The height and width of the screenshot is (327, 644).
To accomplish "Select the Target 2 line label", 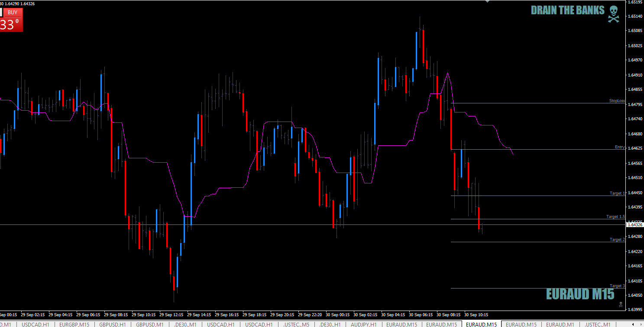I will coord(618,240).
